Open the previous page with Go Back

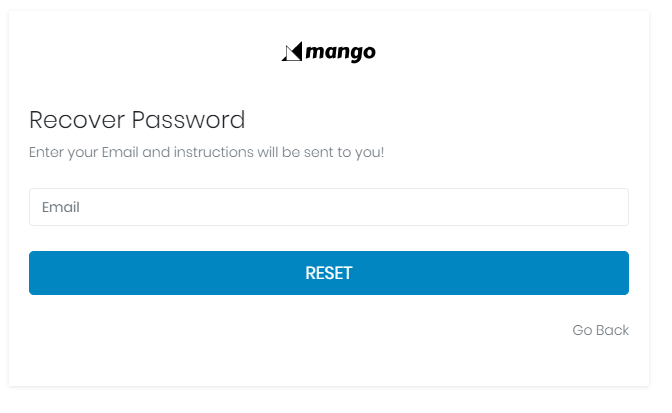(x=600, y=330)
